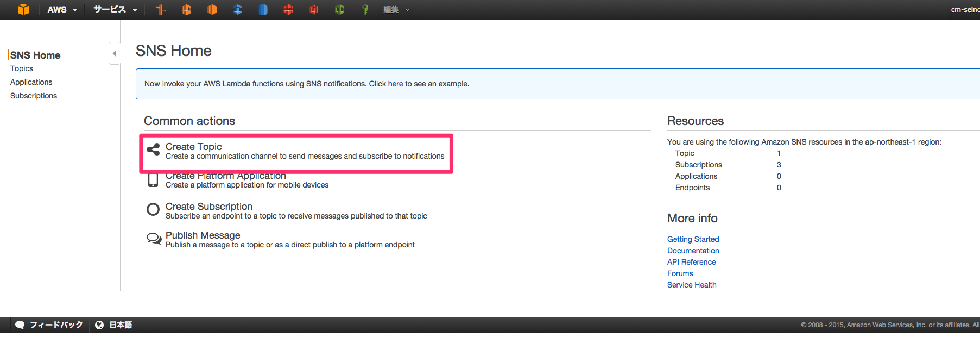Image resolution: width=980 pixels, height=349 pixels.
Task: Click the フィードバック feedback button
Action: pos(49,325)
